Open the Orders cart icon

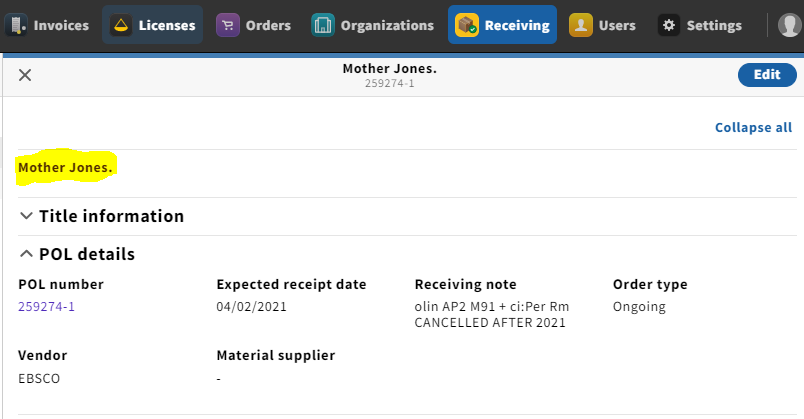(x=228, y=25)
